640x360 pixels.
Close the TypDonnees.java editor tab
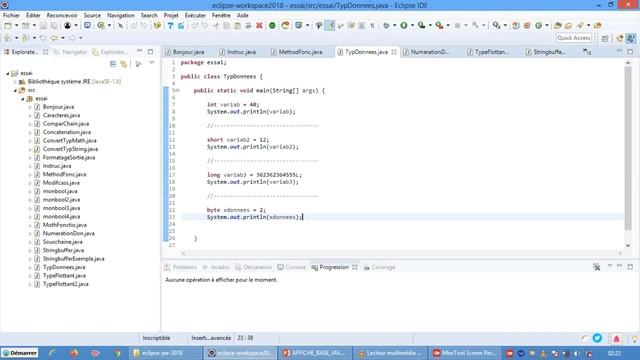click(x=394, y=52)
